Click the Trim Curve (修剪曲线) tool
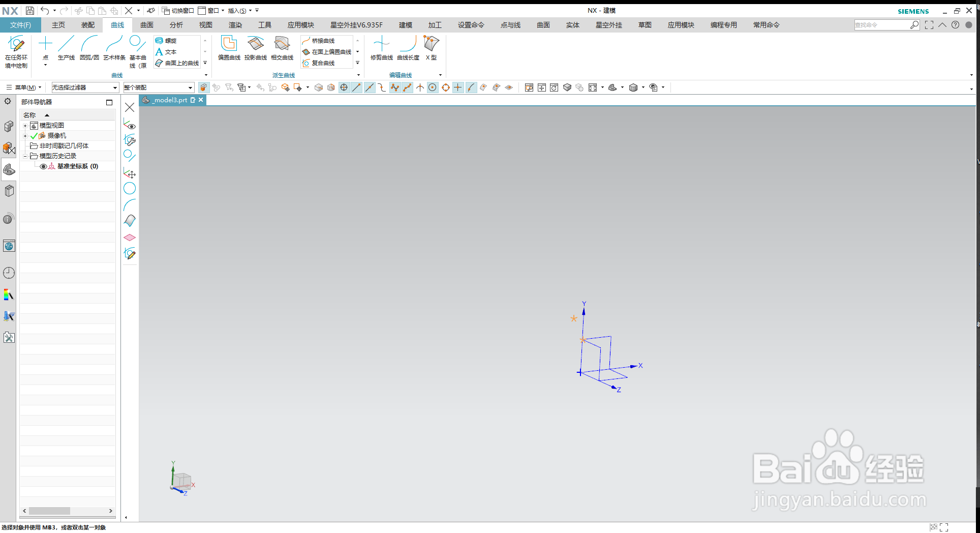 382,48
